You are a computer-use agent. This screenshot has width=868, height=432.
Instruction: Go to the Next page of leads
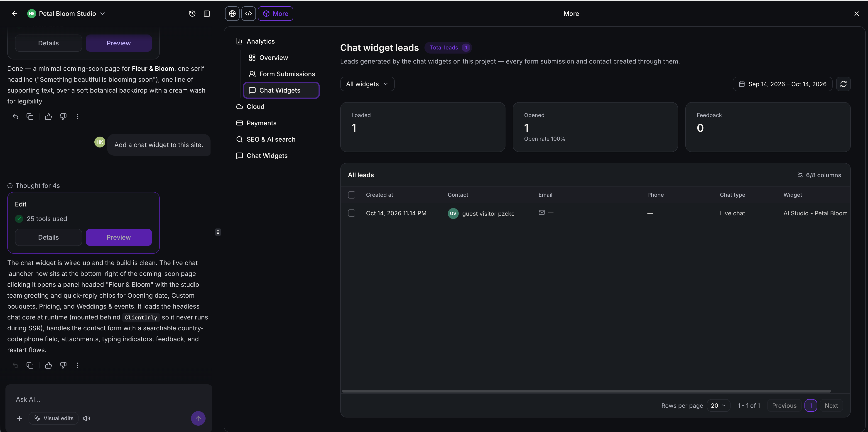(x=831, y=405)
